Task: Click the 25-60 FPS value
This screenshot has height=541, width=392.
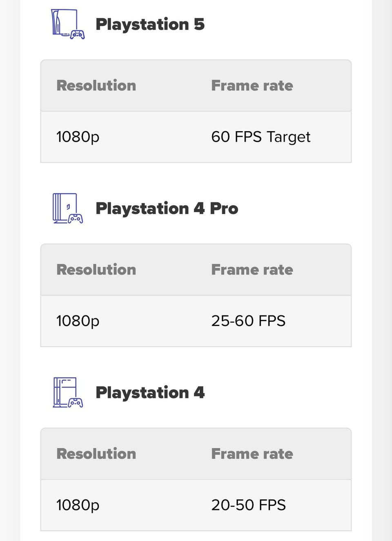Action: coord(248,321)
